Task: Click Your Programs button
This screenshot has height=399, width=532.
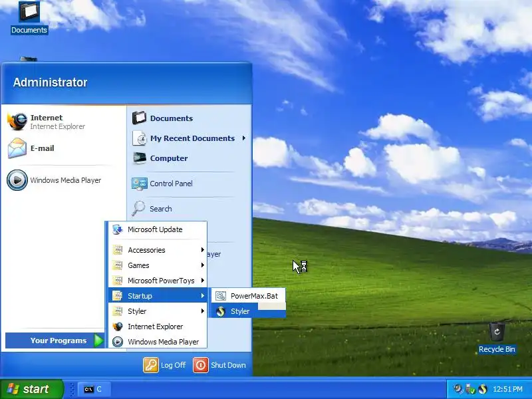Action: [55, 340]
